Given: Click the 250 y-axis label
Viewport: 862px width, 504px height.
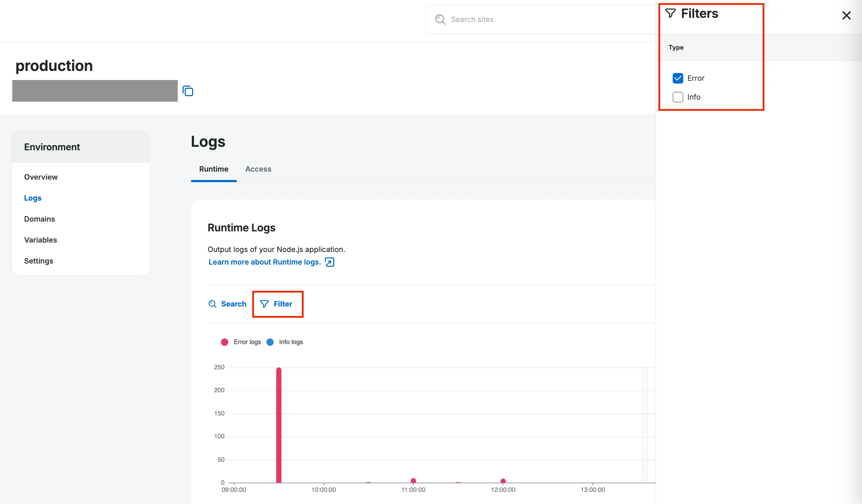Looking at the screenshot, I should tap(219, 367).
